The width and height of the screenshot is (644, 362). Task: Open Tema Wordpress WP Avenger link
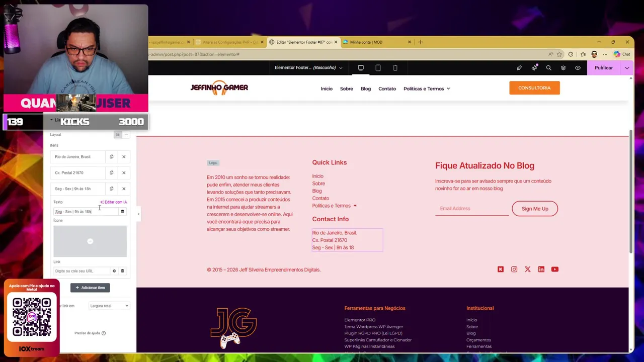373,327
